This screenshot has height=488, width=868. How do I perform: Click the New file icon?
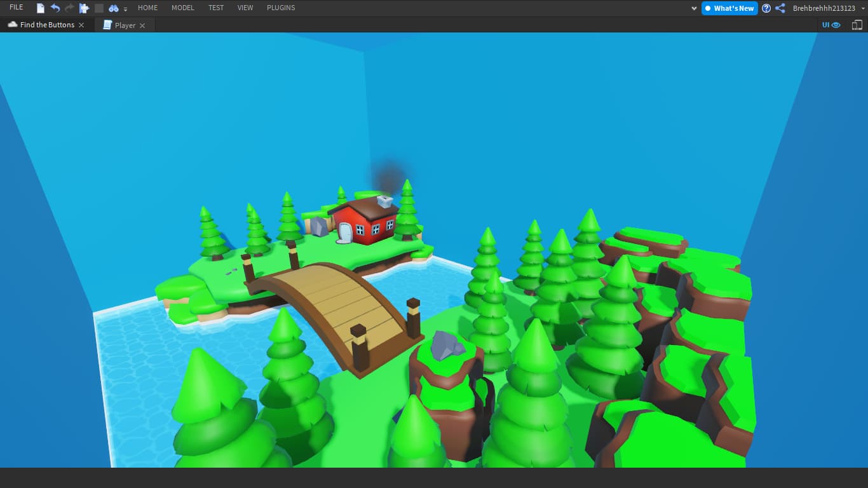pyautogui.click(x=41, y=8)
